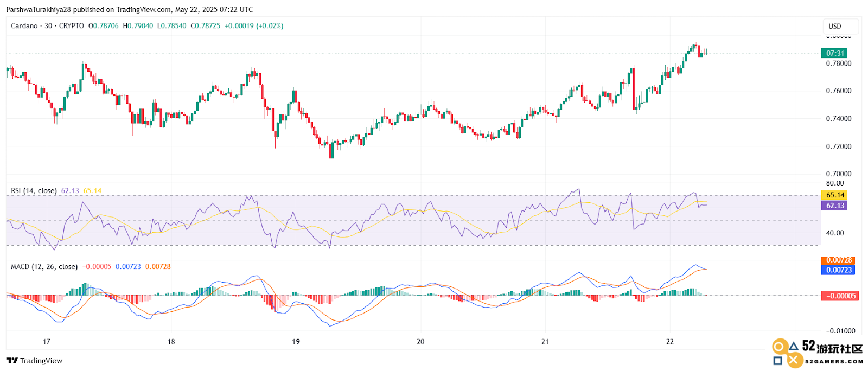Screen dimensions: 868x371
Task: Click the 0.76000 price axis label
Action: click(x=839, y=91)
